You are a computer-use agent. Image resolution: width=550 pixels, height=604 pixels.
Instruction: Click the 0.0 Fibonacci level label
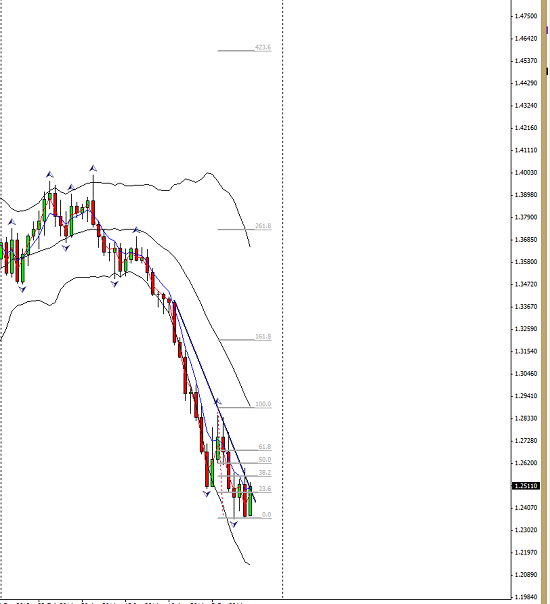click(x=266, y=515)
